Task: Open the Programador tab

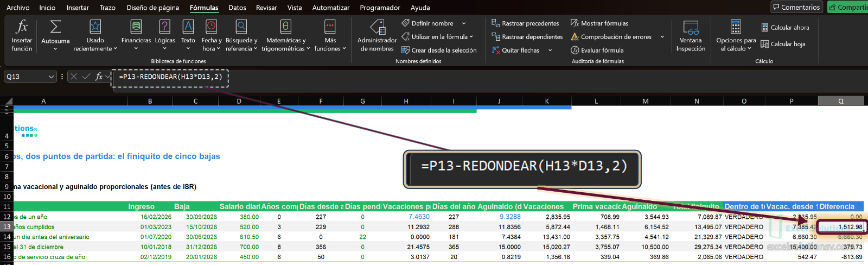Action: point(380,8)
